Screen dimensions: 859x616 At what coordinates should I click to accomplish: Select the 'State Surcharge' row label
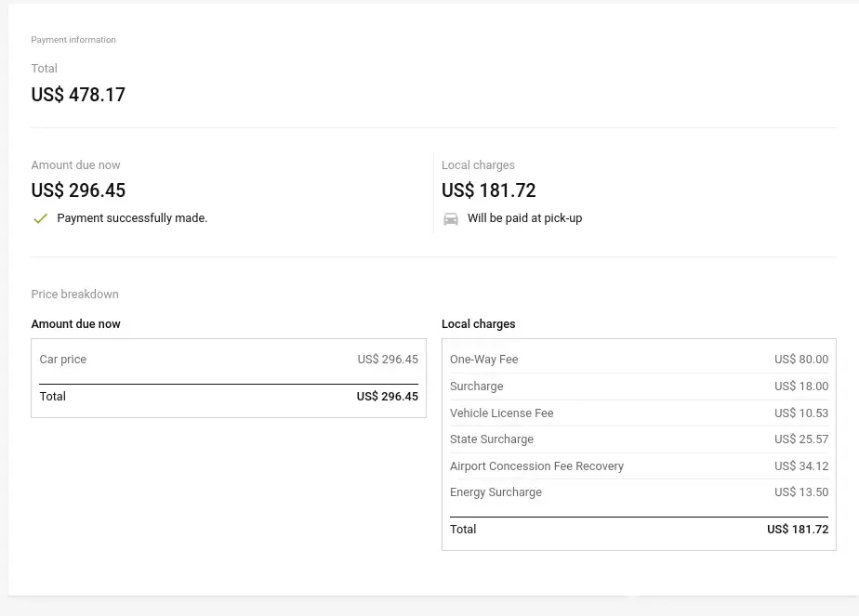click(x=492, y=439)
